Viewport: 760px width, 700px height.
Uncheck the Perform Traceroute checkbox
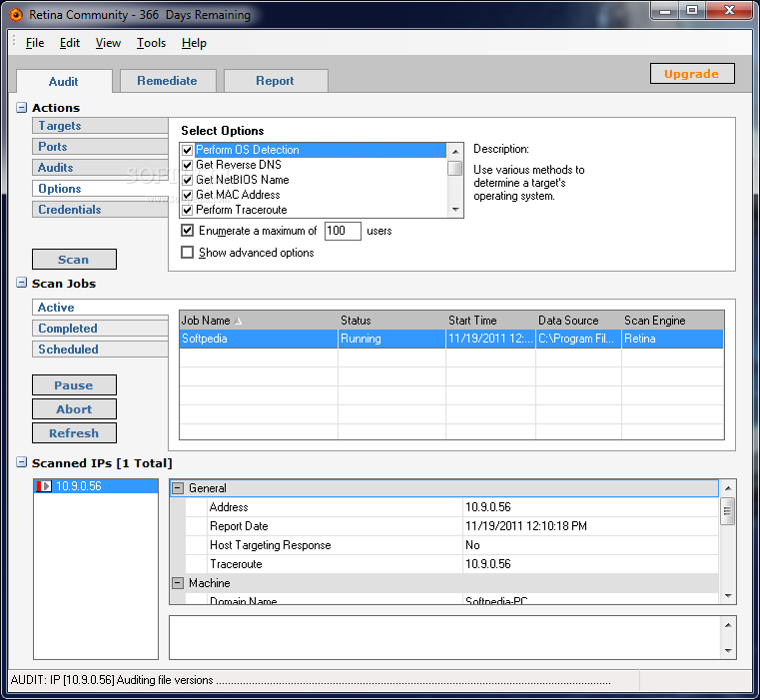[x=188, y=211]
